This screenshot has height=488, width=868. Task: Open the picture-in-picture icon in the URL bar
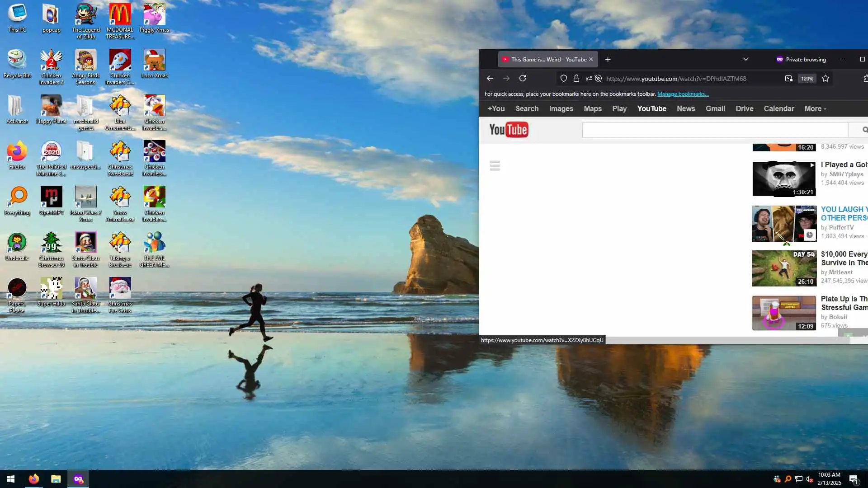(x=788, y=78)
